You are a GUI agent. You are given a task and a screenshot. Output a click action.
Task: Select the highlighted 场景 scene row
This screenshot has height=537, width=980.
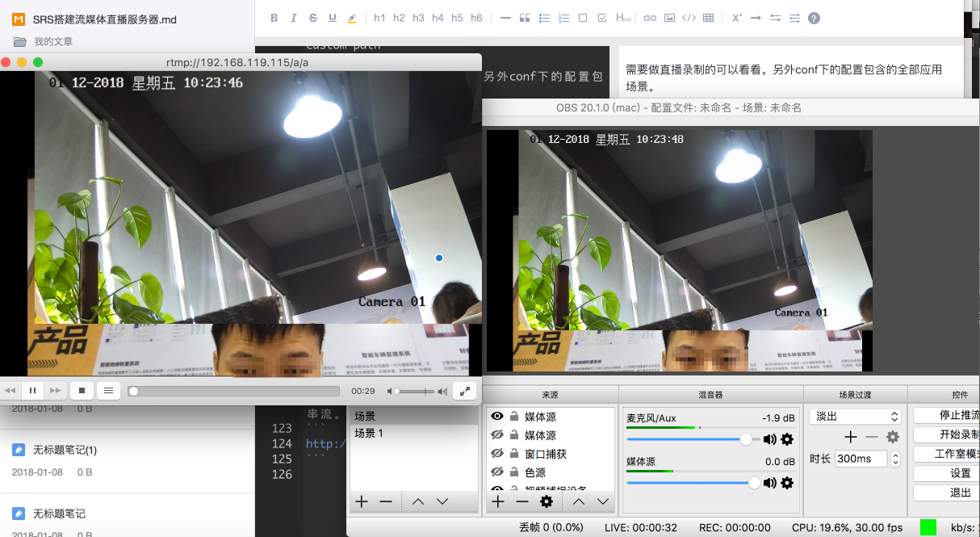click(414, 416)
